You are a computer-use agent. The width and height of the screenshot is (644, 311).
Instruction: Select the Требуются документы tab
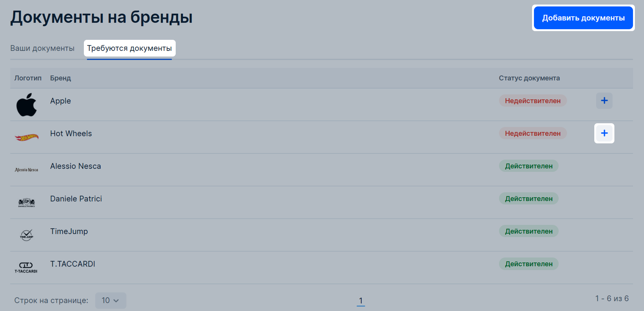[129, 48]
